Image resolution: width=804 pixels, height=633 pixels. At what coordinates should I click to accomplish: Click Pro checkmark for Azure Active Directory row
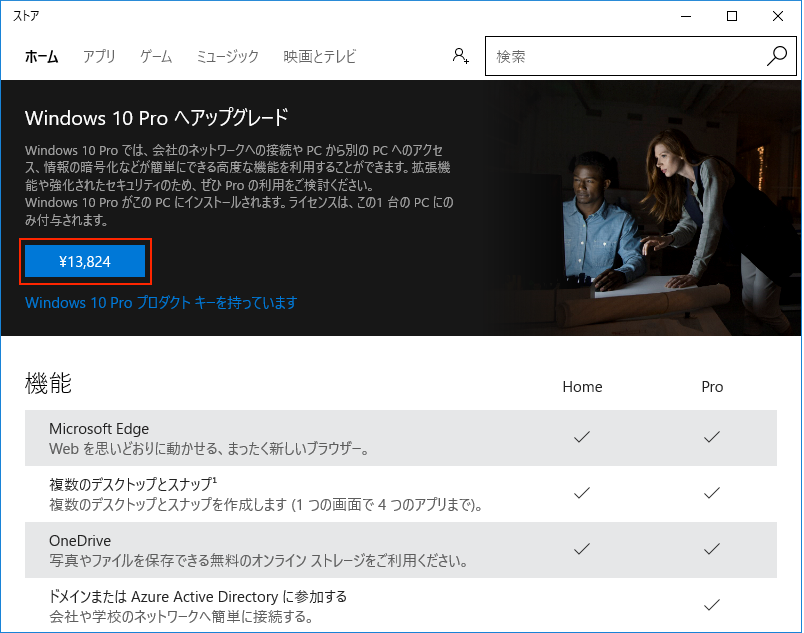712,605
